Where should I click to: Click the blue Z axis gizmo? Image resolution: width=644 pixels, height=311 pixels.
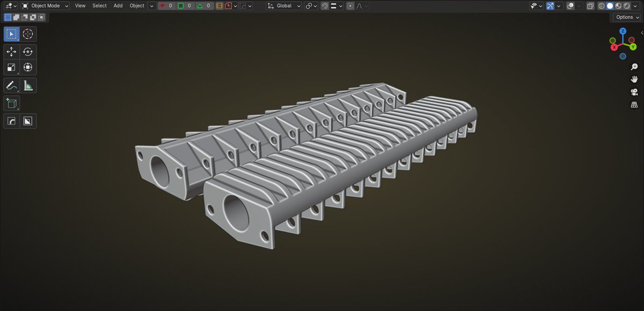pos(623,31)
